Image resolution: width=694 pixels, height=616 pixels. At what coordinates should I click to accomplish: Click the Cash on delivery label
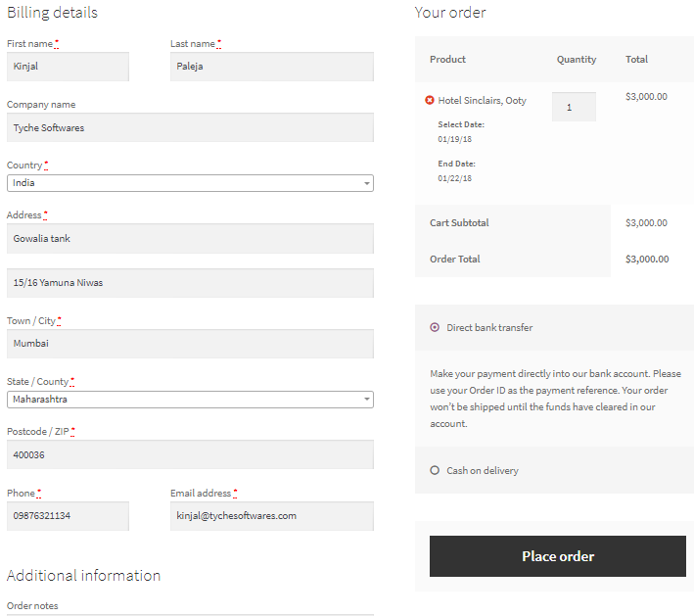(483, 470)
